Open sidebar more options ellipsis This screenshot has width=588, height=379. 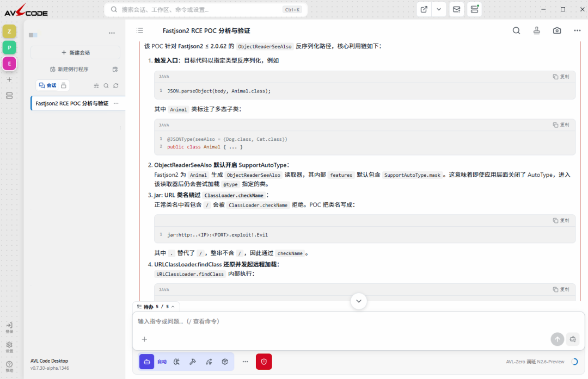coord(112,33)
